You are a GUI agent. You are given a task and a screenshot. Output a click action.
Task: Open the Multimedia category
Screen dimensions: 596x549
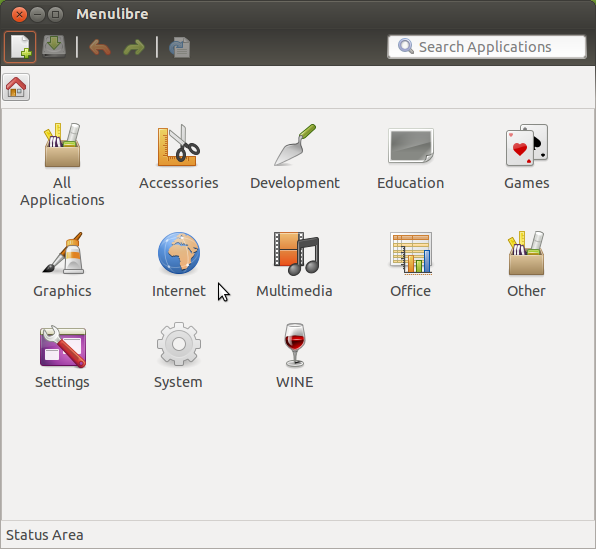(295, 265)
